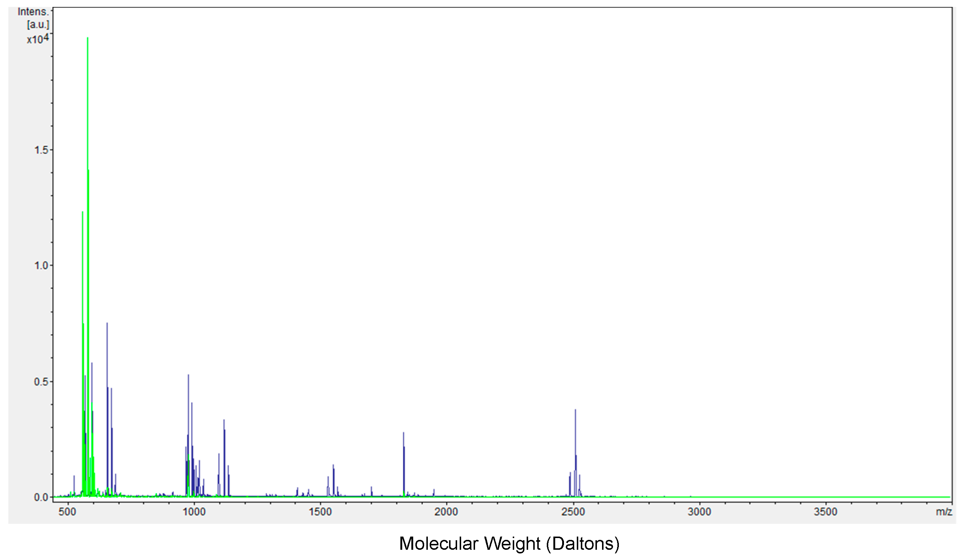Screen dimensions: 964x560
Task: Click the 0.5 intensity axis label
Action: (41, 382)
